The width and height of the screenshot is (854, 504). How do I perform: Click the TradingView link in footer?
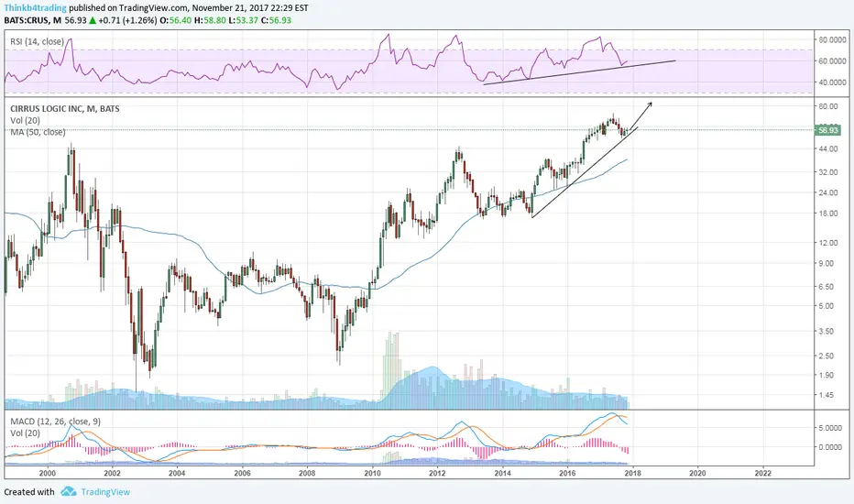105,492
